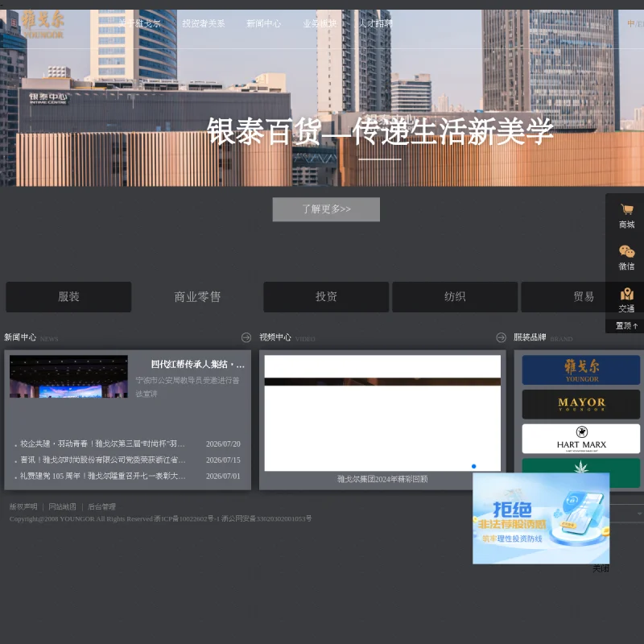Viewport: 644px width, 644px height.
Task: Click the banner title 银泰百货—传递生活新美学
Action: tap(380, 131)
